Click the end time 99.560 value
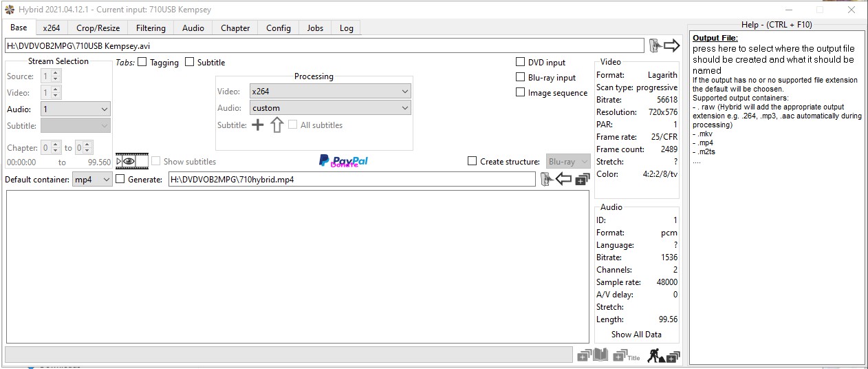 click(99, 162)
